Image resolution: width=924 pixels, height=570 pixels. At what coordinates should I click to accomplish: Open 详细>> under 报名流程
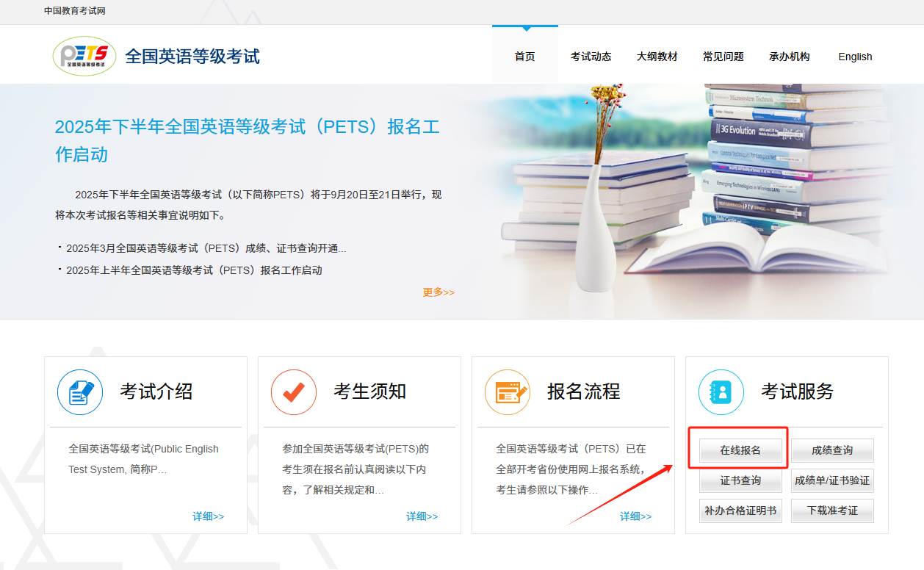coord(636,516)
